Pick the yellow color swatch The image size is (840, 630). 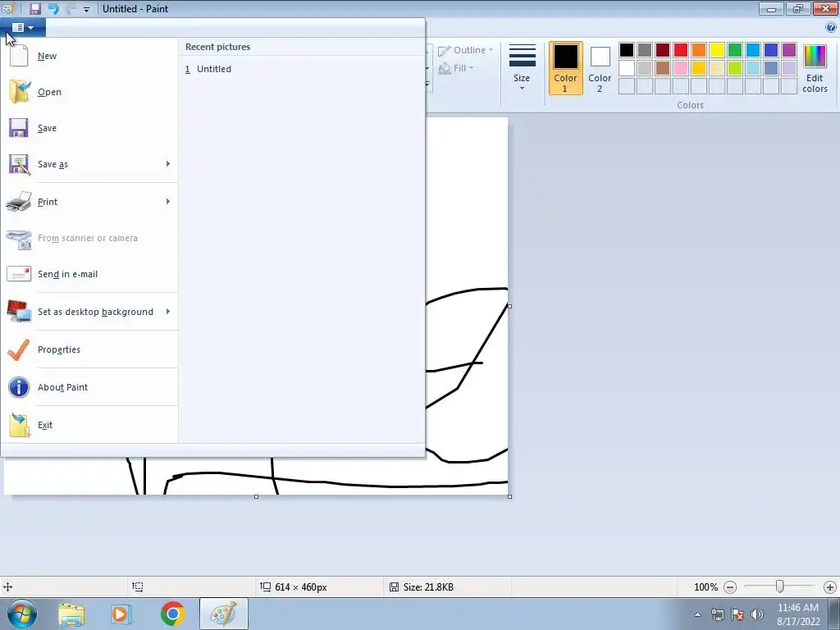717,50
